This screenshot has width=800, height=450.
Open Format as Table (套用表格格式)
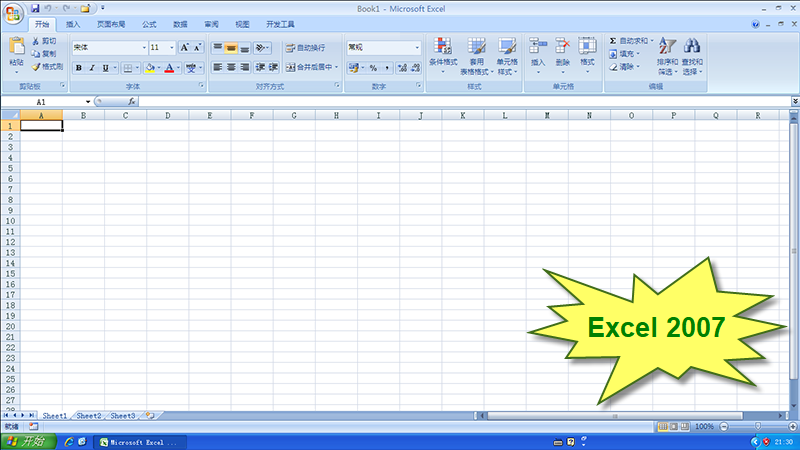tap(477, 56)
